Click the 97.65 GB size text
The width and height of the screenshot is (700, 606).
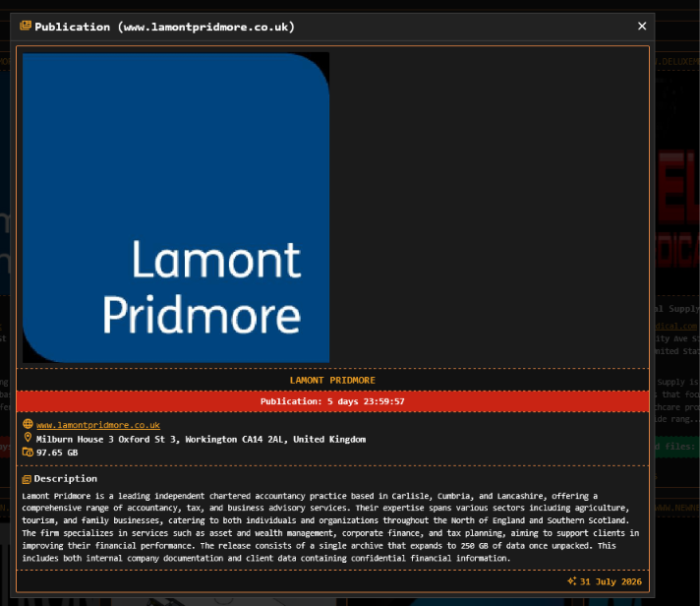coord(57,453)
